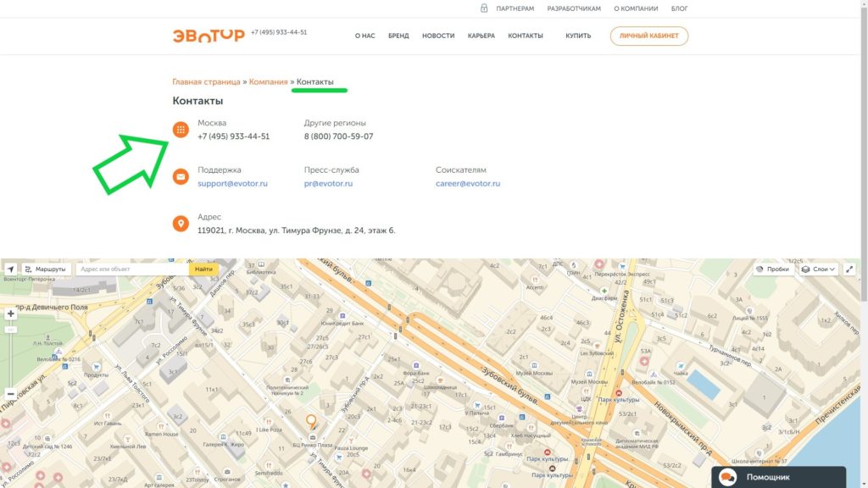Click the ЛИЧНЫЙ КАБИНЕТ button
This screenshot has height=488, width=868.
(648, 36)
